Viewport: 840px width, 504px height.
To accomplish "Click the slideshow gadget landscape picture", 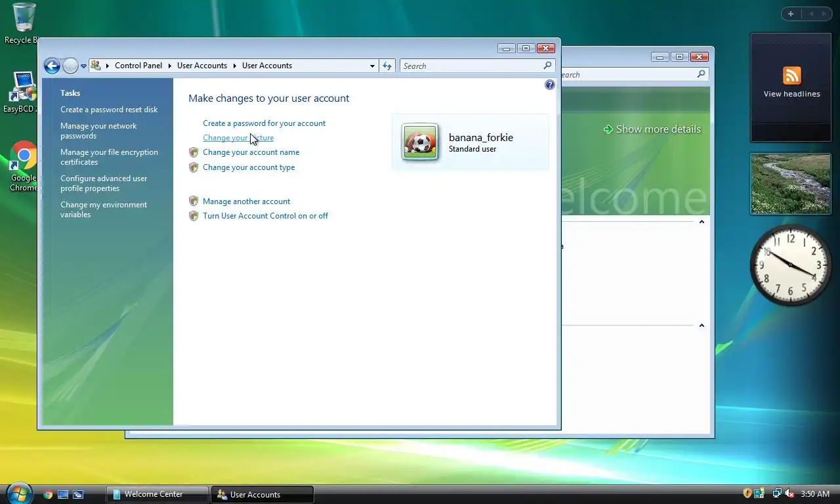I will (x=791, y=184).
